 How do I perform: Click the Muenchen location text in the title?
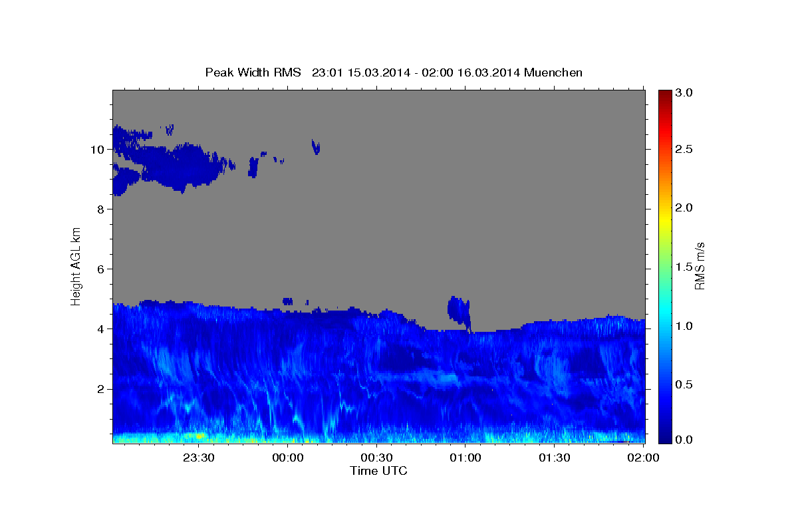(x=553, y=72)
